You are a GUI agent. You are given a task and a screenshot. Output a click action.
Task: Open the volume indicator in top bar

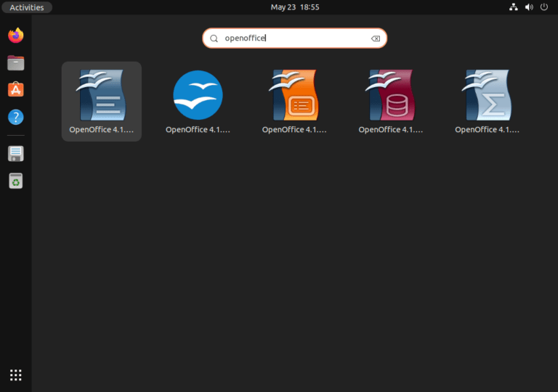click(x=528, y=7)
